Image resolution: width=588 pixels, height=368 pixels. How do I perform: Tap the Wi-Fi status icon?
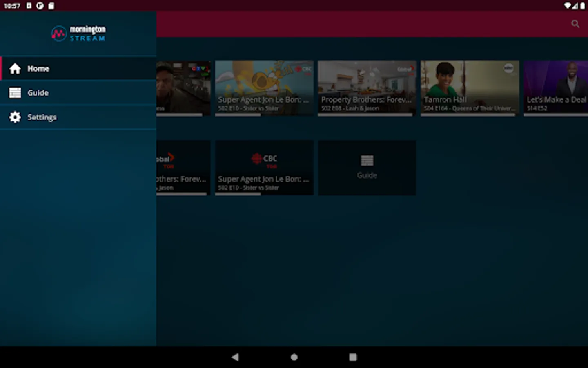coord(568,6)
